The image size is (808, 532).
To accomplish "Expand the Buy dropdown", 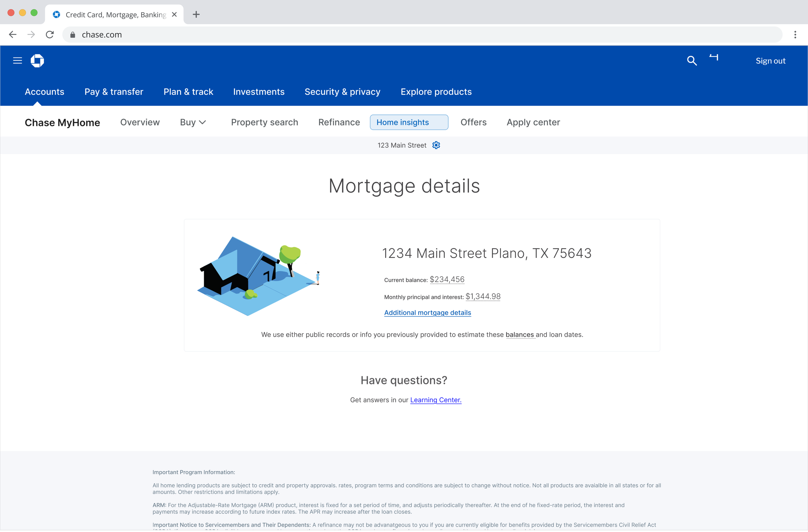I will [x=193, y=122].
